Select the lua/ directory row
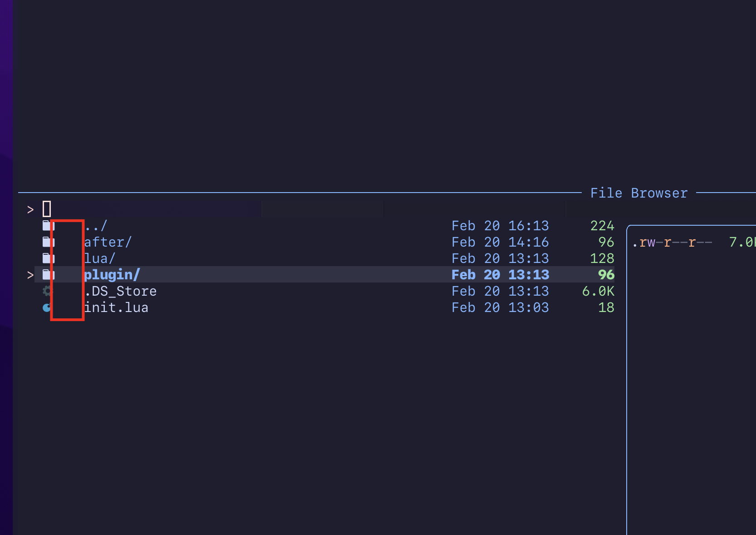Viewport: 756px width, 535px height. click(99, 258)
